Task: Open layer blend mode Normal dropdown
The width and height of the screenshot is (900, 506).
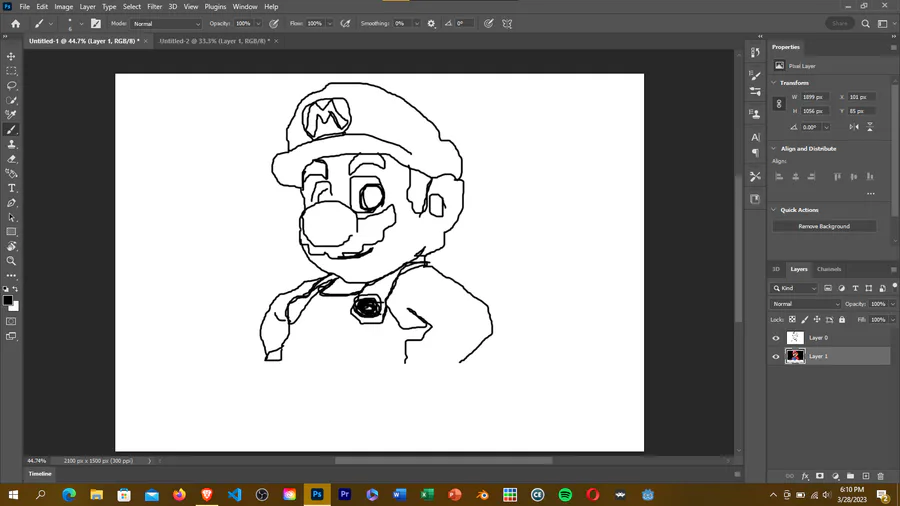Action: click(805, 304)
